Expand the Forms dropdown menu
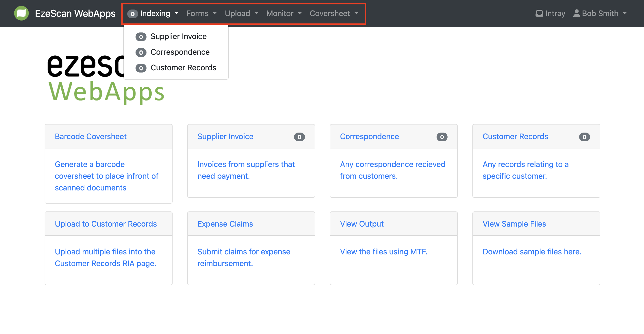Image resolution: width=644 pixels, height=334 pixels. coord(201,13)
